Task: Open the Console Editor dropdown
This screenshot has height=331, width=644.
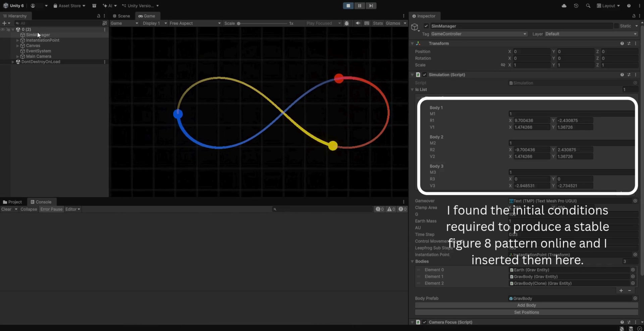Action: [73, 209]
